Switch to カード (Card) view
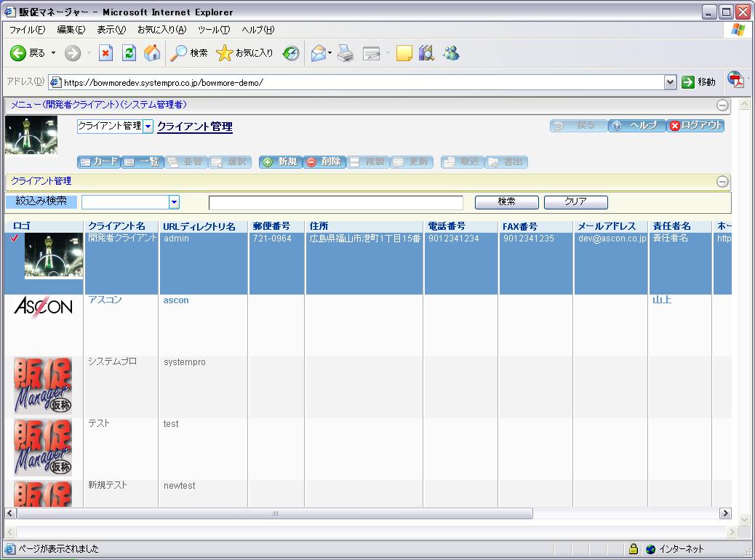Image resolution: width=755 pixels, height=560 pixels. point(98,161)
